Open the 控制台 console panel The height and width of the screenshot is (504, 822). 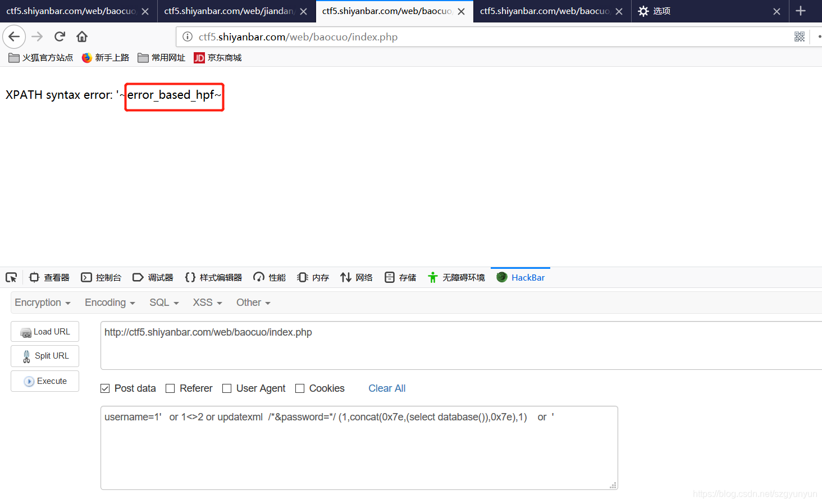[101, 277]
